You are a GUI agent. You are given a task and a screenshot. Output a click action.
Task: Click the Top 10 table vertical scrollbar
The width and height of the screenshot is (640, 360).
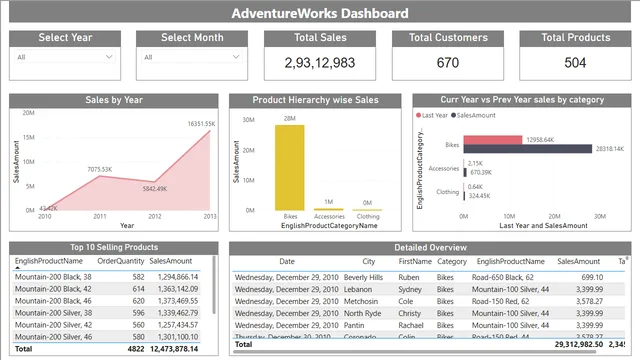click(x=214, y=285)
